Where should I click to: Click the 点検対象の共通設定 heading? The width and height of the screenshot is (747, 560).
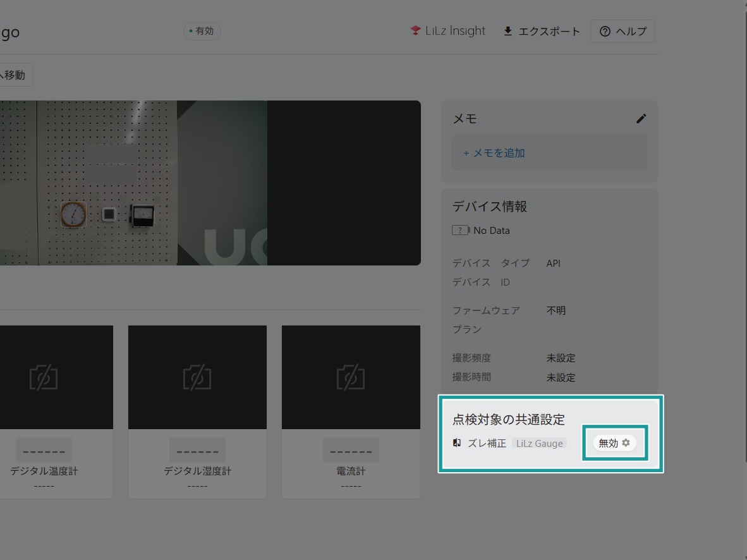pos(508,420)
